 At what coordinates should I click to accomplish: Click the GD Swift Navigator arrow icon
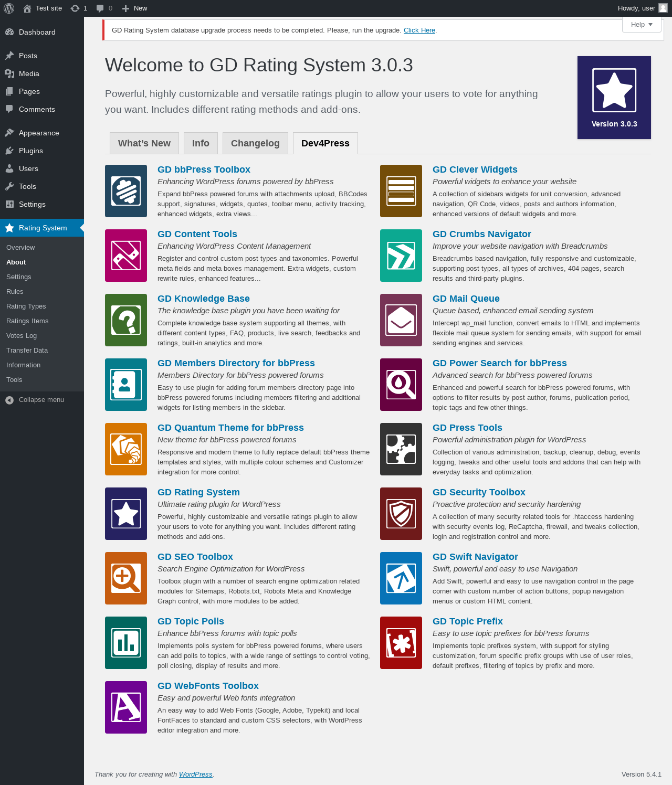pos(401,578)
